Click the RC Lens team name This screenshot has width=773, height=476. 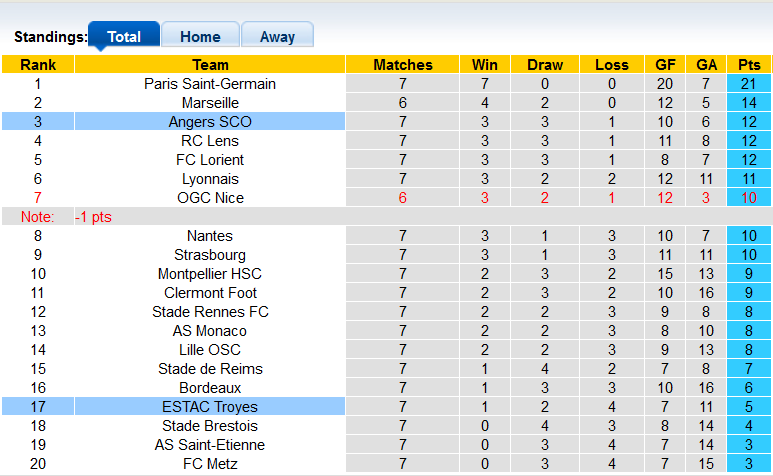point(210,141)
